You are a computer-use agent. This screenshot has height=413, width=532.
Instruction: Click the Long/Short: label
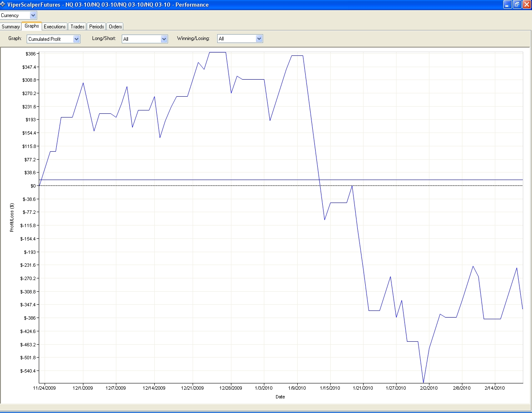pos(104,38)
